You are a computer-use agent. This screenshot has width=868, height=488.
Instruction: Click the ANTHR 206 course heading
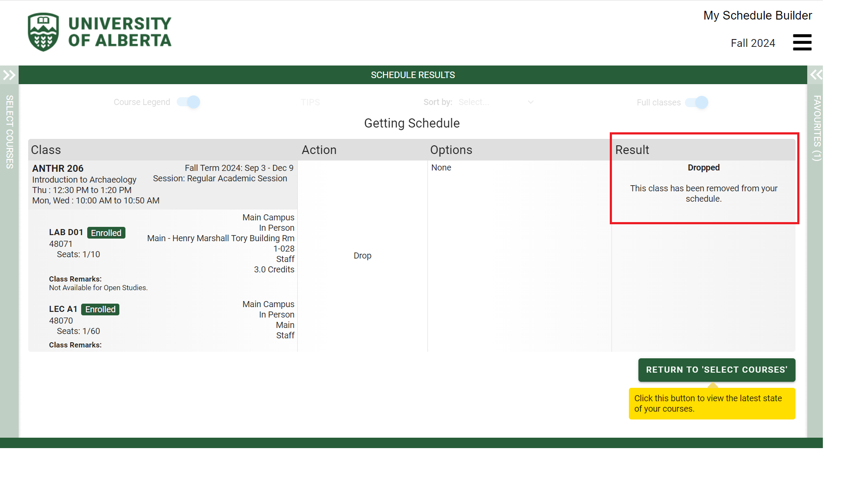[58, 168]
